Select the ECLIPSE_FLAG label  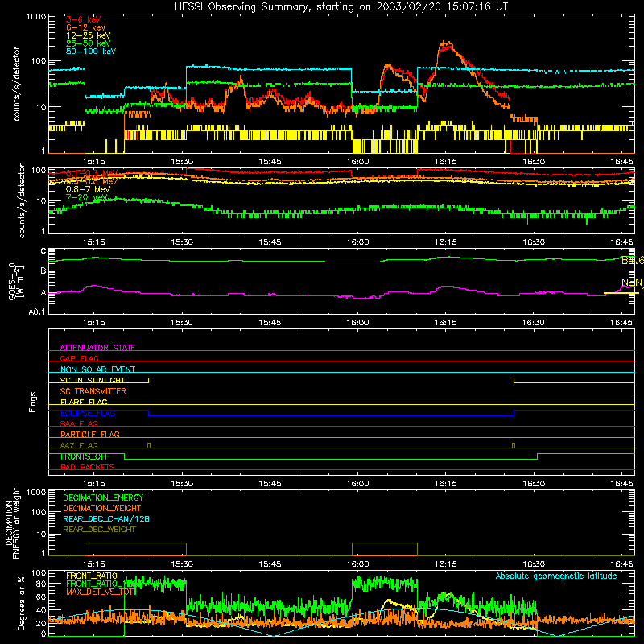click(88, 413)
